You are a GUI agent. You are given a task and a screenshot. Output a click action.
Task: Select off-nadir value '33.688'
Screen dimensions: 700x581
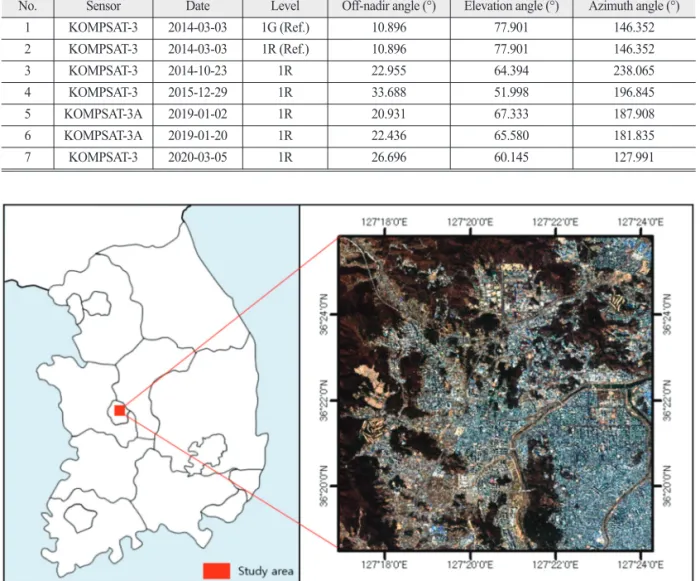tap(389, 92)
